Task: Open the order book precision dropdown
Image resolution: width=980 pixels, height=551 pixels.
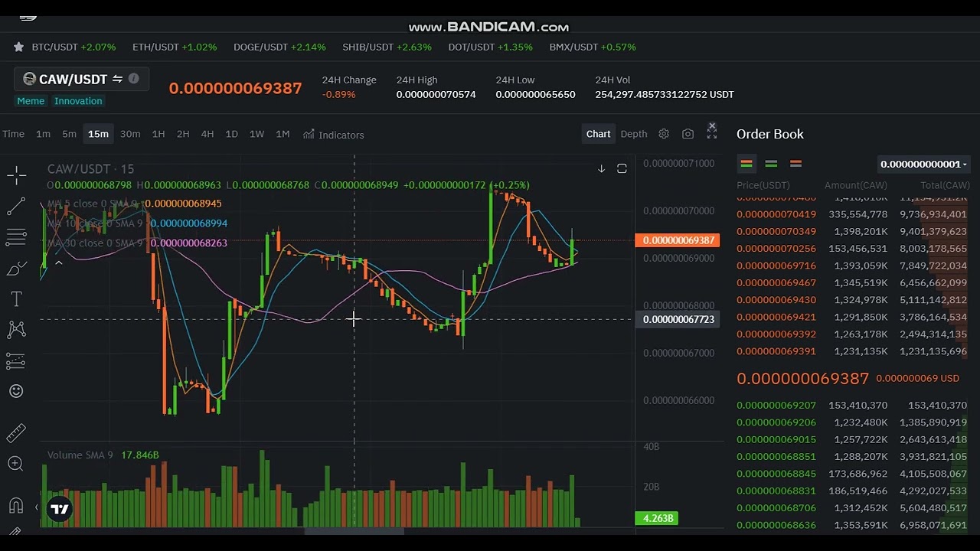Action: [923, 164]
